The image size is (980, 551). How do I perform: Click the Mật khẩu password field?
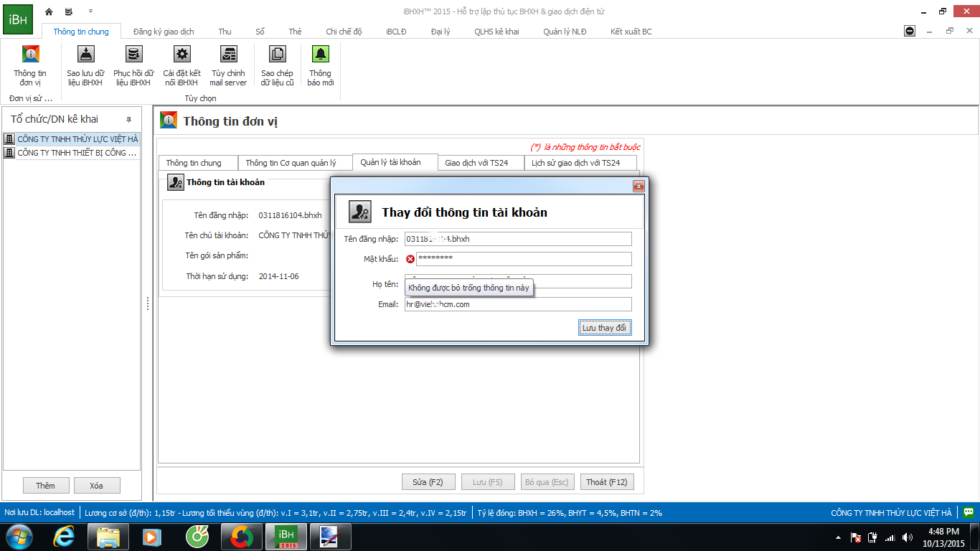[x=523, y=259]
